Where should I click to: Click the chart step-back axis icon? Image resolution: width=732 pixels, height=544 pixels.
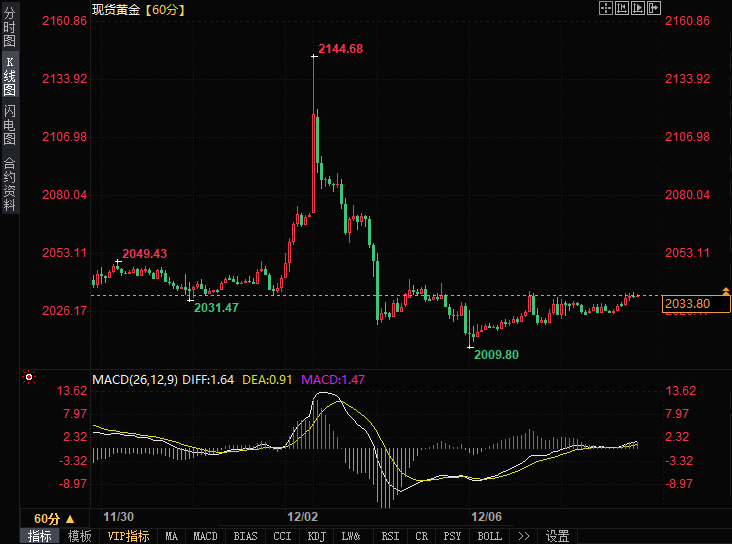[622, 8]
